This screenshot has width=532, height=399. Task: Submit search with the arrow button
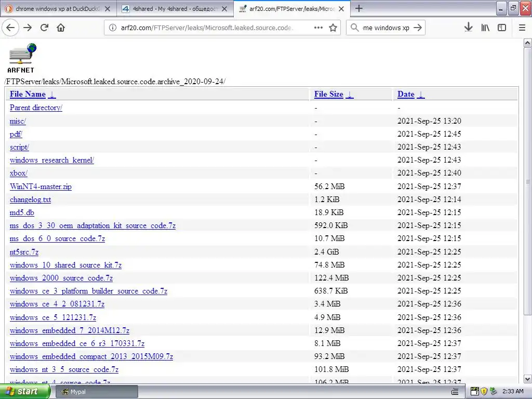(418, 28)
